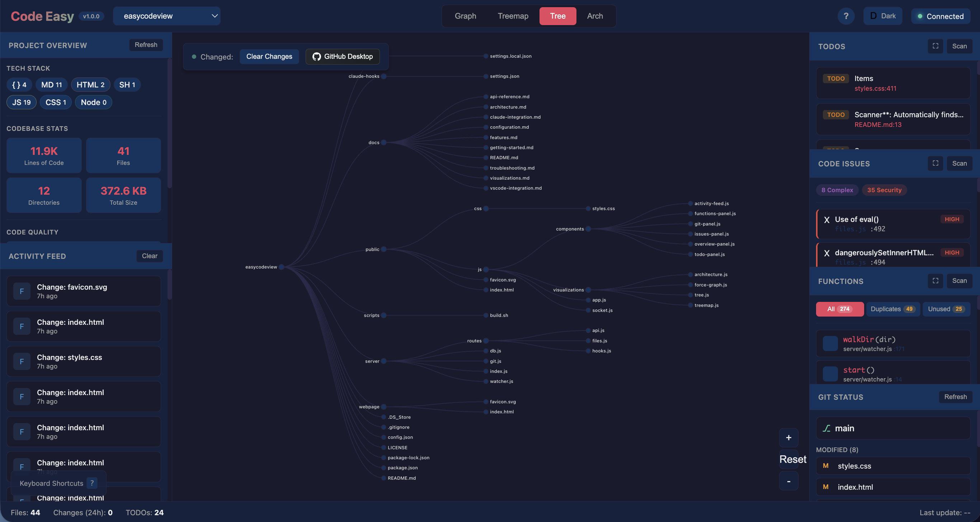980x522 pixels.
Task: Refresh the Project Overview
Action: [146, 45]
